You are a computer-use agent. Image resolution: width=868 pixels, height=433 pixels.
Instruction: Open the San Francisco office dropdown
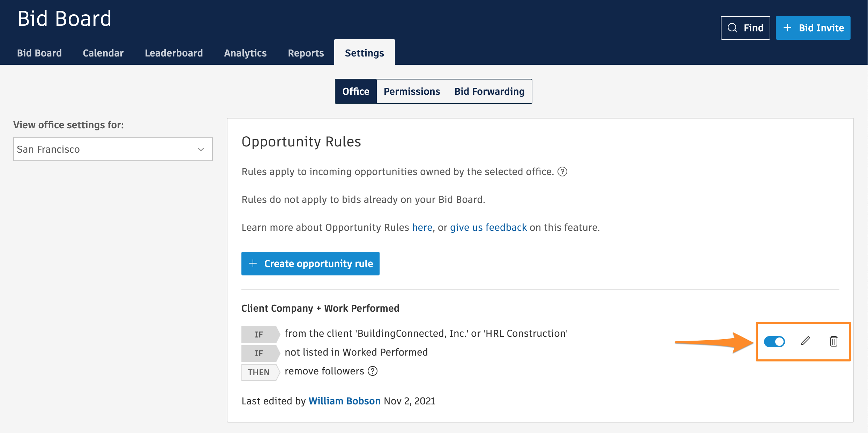113,149
